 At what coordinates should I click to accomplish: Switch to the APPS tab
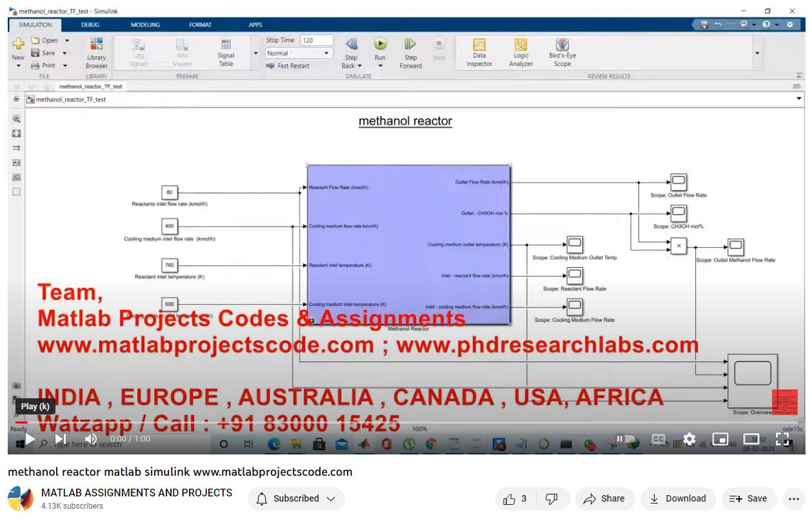pyautogui.click(x=255, y=25)
